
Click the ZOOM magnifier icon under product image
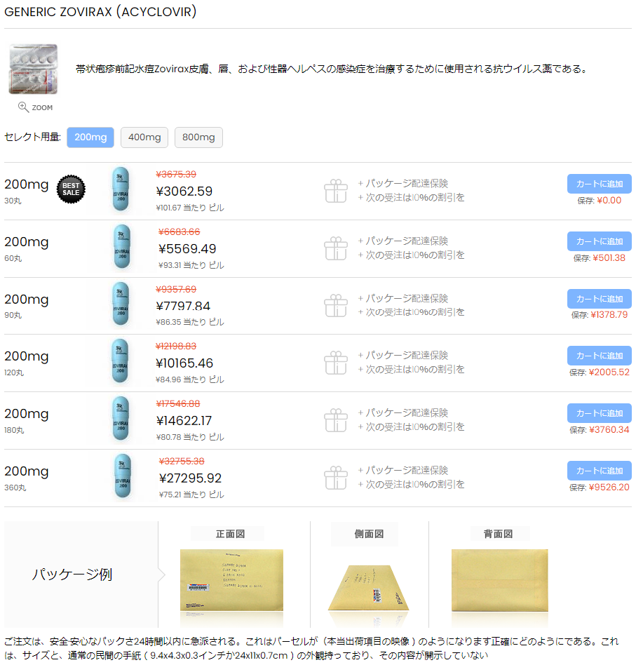(23, 107)
